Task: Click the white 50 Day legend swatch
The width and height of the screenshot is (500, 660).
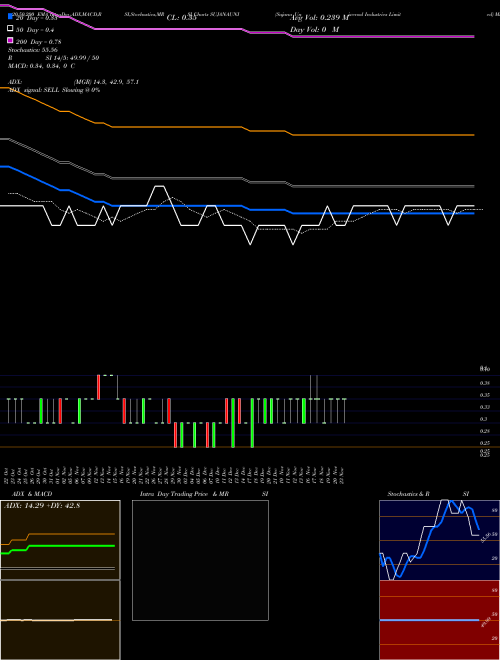Action: pos(11,29)
